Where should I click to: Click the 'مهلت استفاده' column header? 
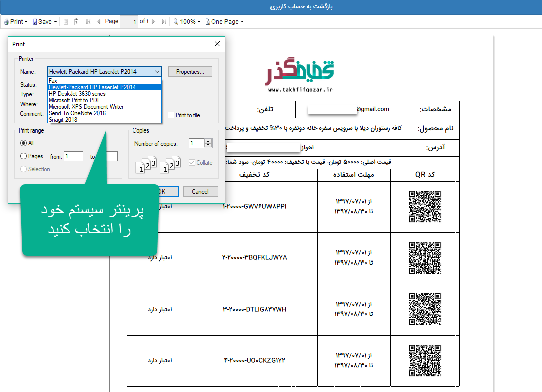coord(354,175)
